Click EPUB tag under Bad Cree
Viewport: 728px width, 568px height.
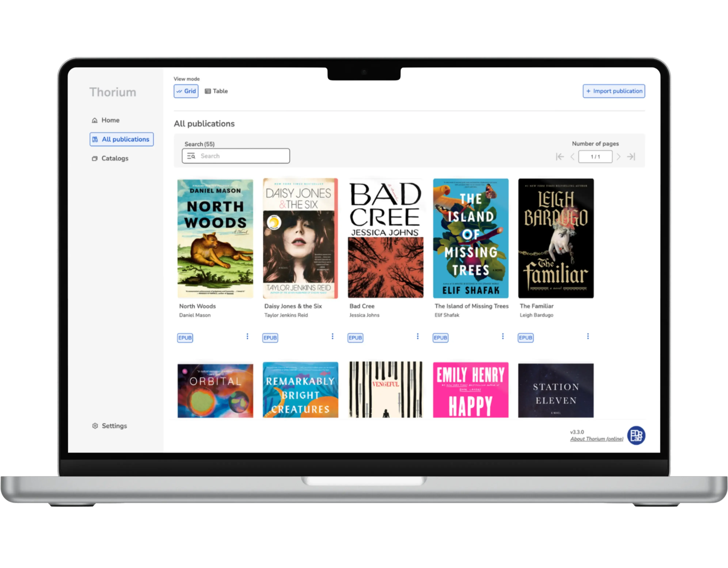click(355, 337)
